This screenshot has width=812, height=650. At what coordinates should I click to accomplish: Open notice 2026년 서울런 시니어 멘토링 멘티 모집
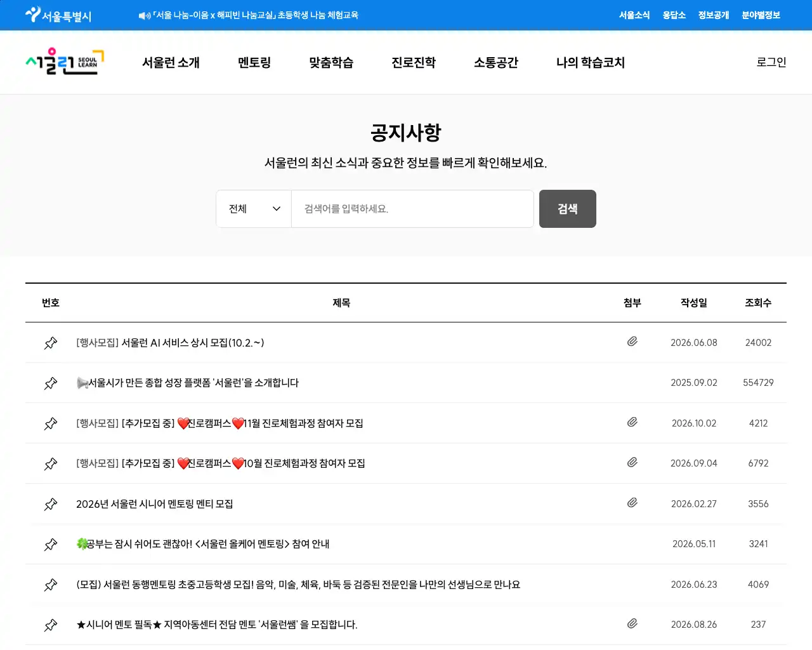[x=155, y=504]
